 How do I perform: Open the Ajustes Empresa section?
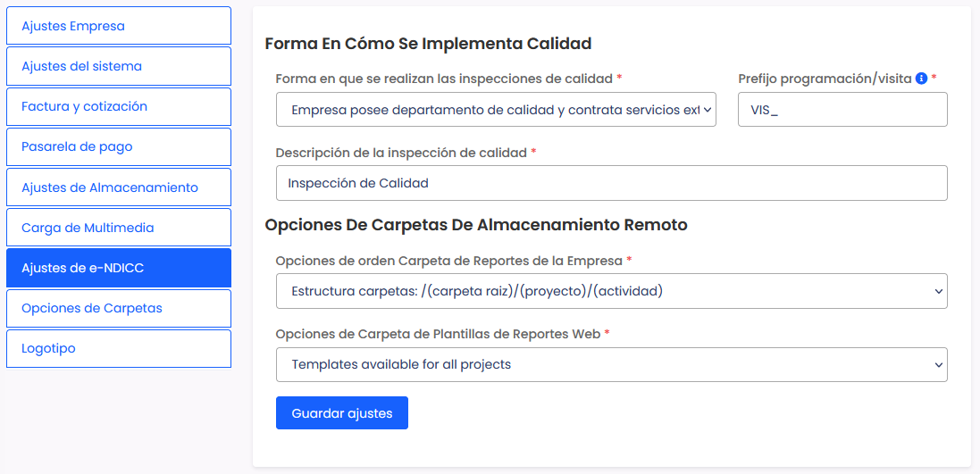pyautogui.click(x=119, y=26)
